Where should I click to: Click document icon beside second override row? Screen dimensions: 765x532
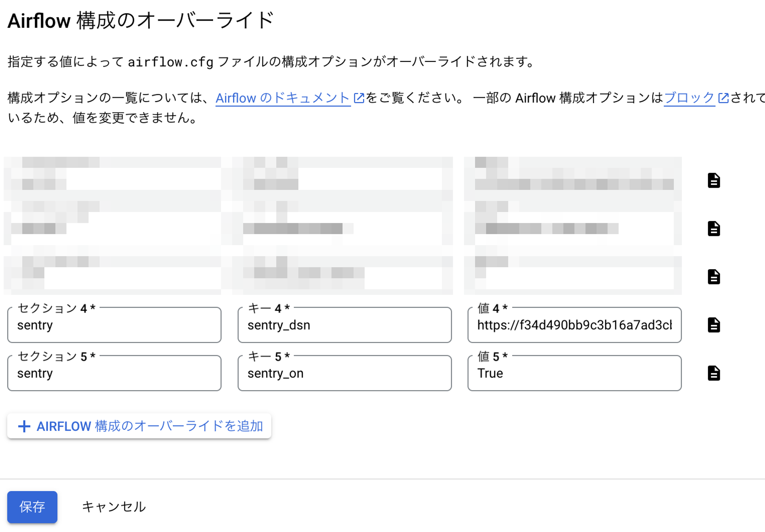[713, 229]
